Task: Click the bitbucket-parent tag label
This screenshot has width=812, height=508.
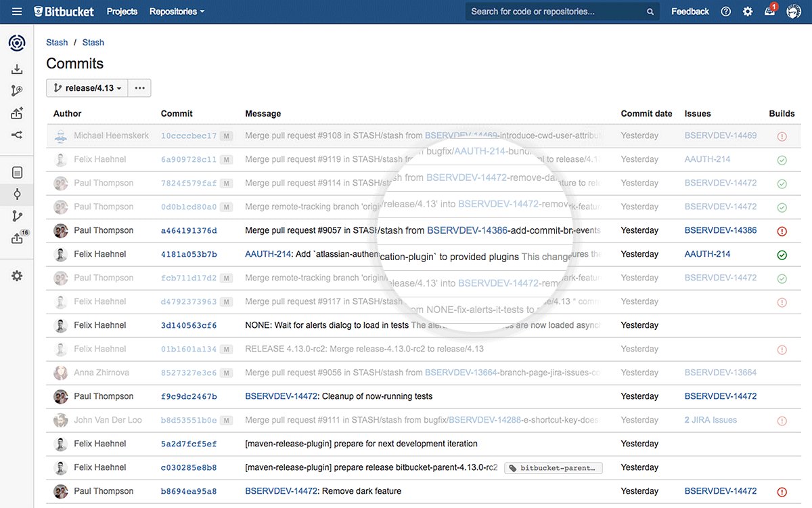Action: point(554,467)
